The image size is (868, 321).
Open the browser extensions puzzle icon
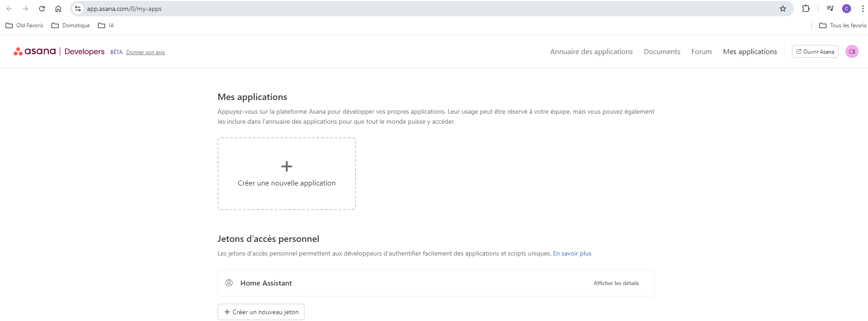coord(806,9)
